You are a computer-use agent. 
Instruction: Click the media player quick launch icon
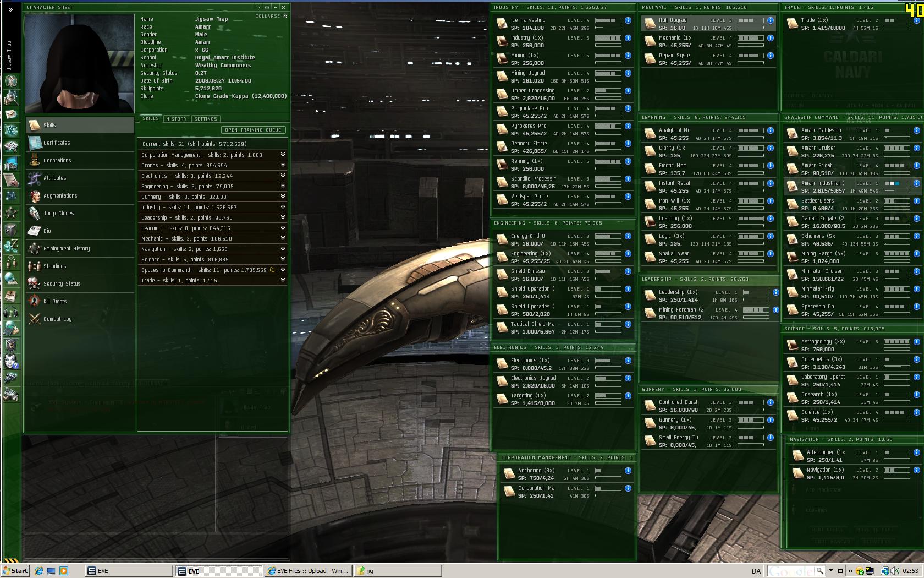[x=63, y=571]
